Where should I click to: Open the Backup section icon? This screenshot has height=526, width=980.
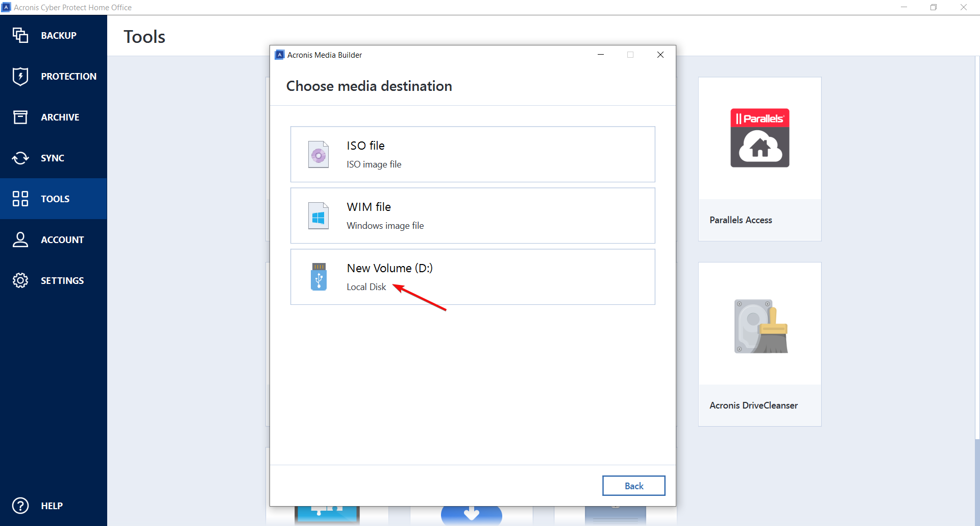[20, 35]
